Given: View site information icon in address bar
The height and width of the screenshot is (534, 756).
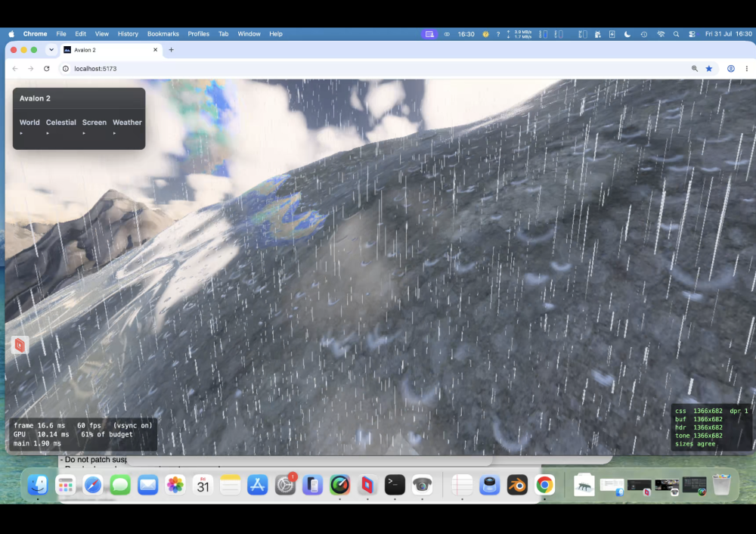Looking at the screenshot, I should click(x=66, y=69).
